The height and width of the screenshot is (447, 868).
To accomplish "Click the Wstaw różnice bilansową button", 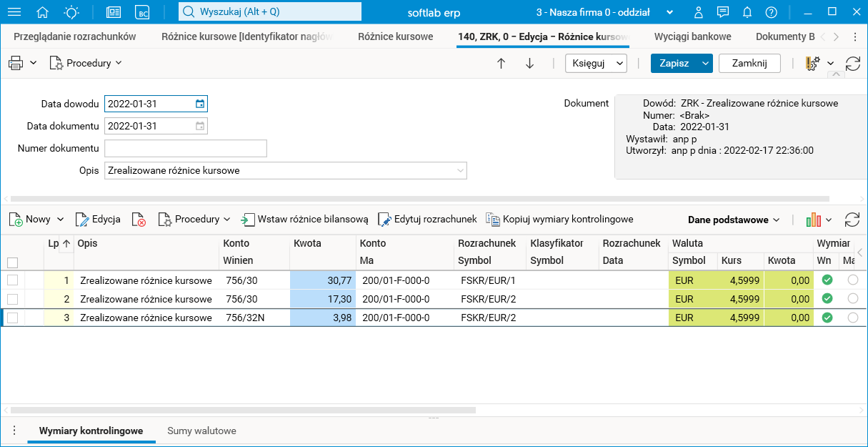I will [305, 220].
